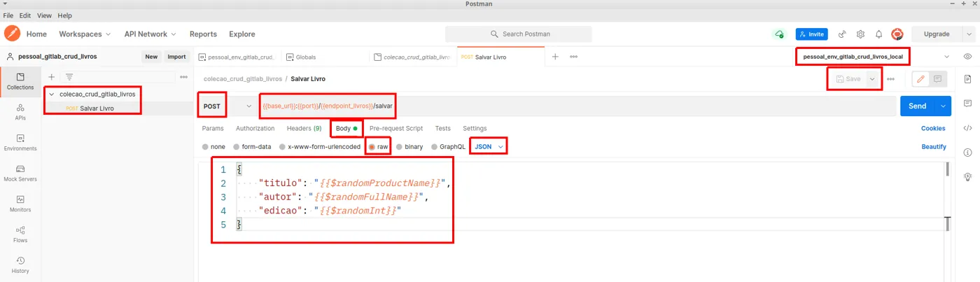Expand the API Network menu

[x=150, y=34]
